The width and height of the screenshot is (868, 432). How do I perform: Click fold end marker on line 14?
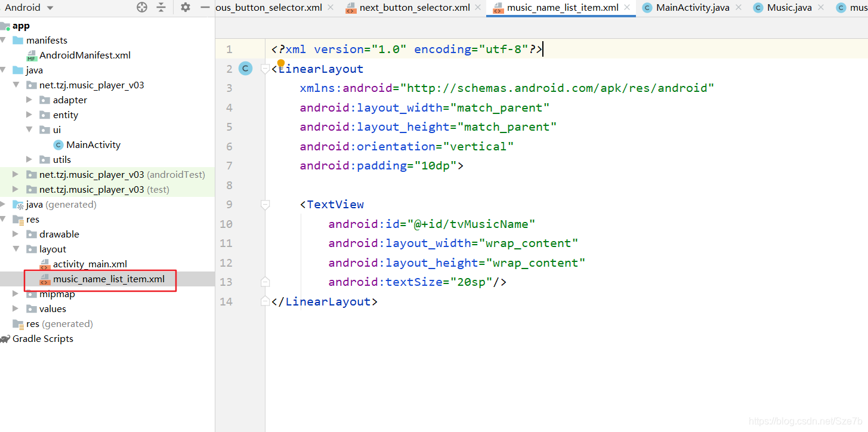tap(265, 301)
